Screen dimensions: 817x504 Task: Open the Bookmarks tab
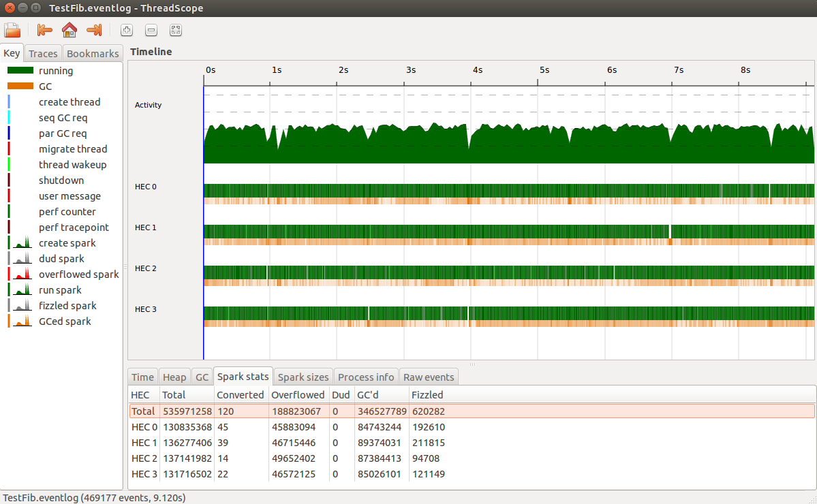pyautogui.click(x=93, y=54)
